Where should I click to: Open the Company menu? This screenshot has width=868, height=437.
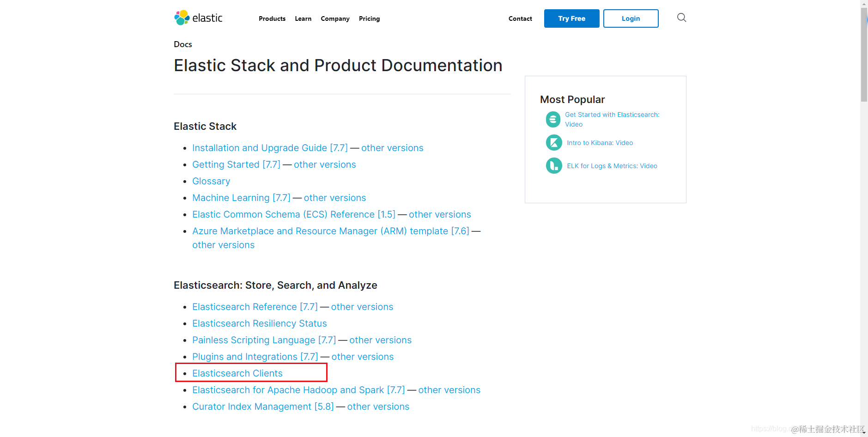point(335,18)
